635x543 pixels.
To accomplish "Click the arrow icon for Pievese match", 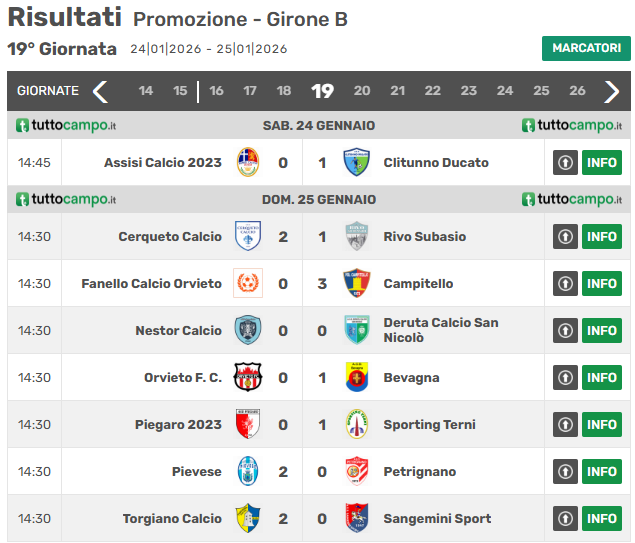I will click(x=565, y=472).
